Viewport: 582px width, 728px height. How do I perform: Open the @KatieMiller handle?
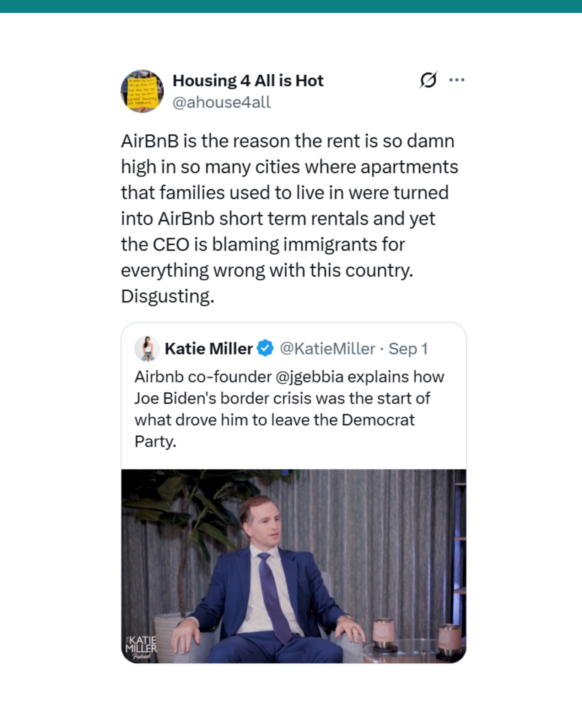coord(327,348)
